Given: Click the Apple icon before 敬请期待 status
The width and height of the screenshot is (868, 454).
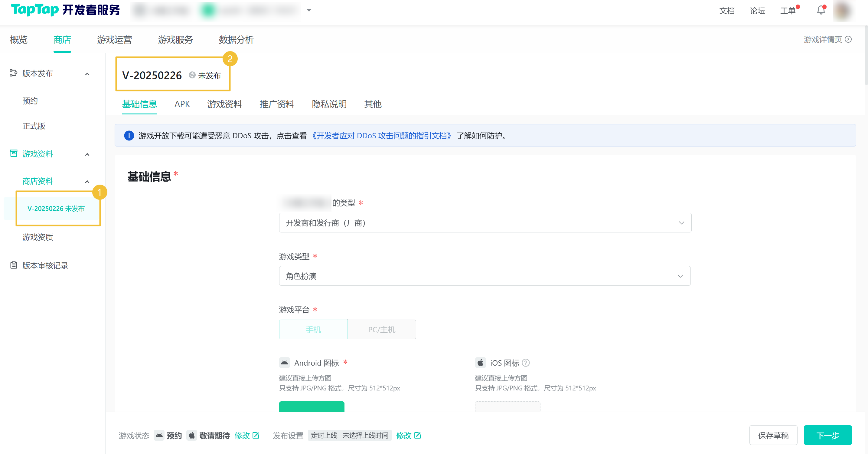Looking at the screenshot, I should coord(192,435).
